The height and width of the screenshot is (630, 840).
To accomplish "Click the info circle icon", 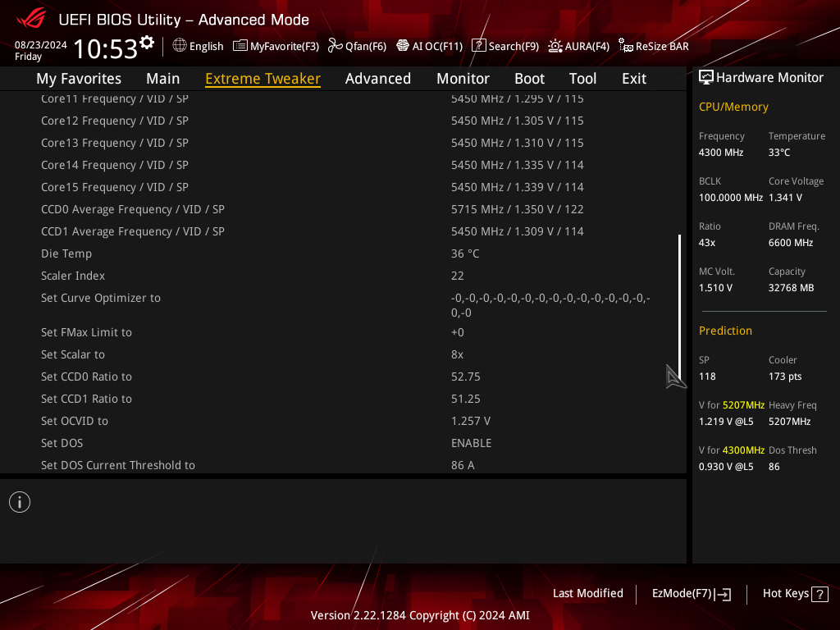I will [x=20, y=502].
